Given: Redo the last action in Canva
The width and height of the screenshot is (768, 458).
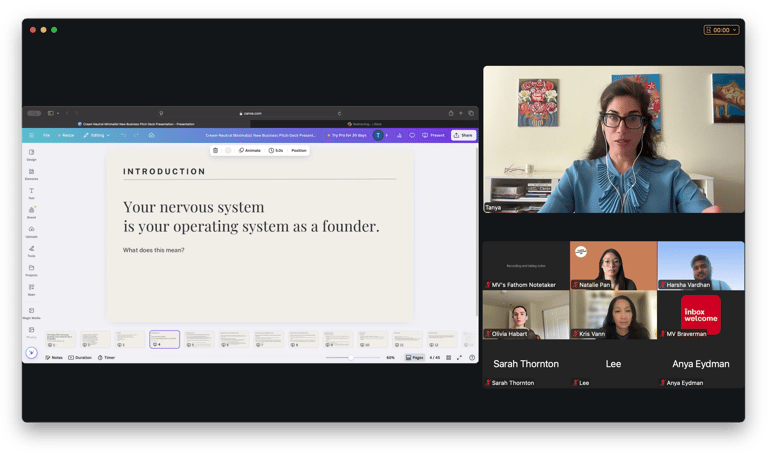Looking at the screenshot, I should (x=136, y=135).
